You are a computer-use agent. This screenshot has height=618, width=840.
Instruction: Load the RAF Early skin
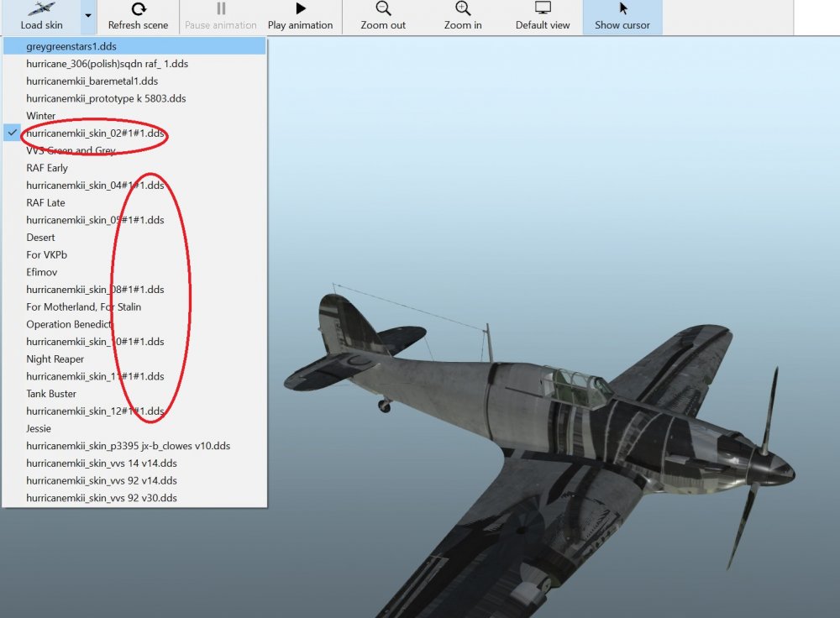134,168
